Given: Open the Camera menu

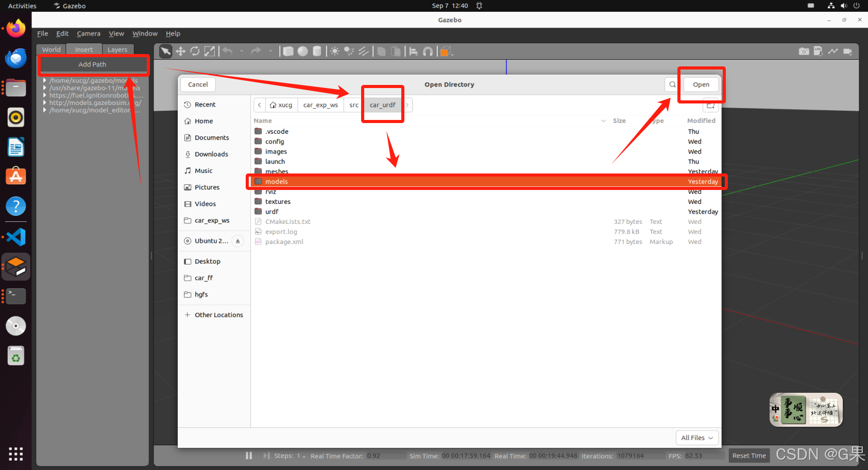Looking at the screenshot, I should (x=89, y=33).
